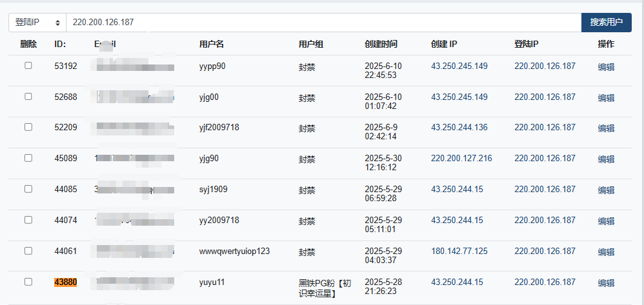This screenshot has width=644, height=305.
Task: Click creation IP 180.142.77.125
Action: coord(459,251)
